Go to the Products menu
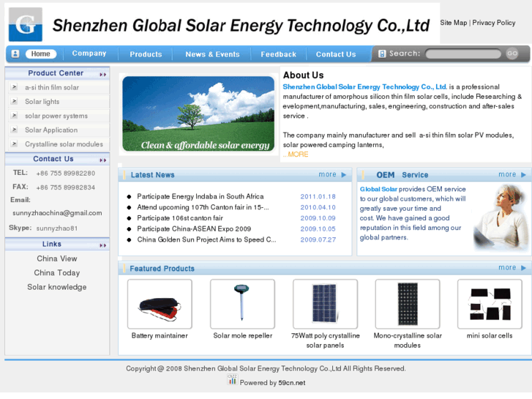 (146, 54)
